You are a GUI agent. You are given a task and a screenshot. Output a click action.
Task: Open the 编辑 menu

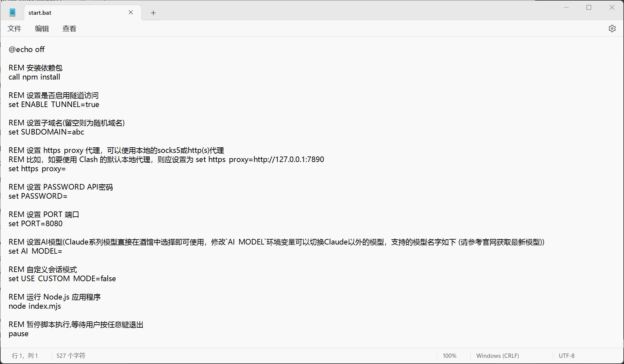tap(42, 28)
